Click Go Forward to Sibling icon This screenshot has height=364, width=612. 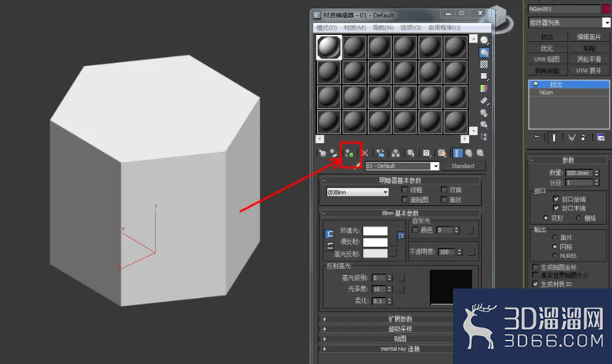point(480,153)
